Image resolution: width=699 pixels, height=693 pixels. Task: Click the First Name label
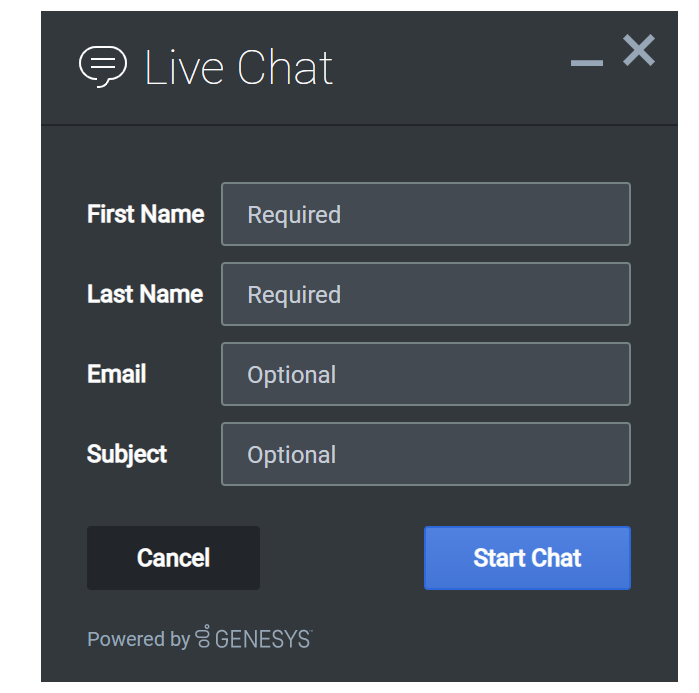[x=146, y=214]
